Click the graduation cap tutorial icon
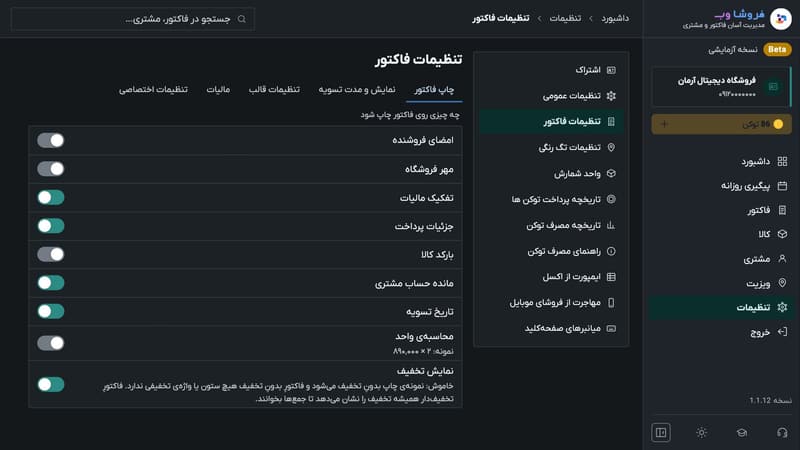This screenshot has width=800, height=450. 741,433
